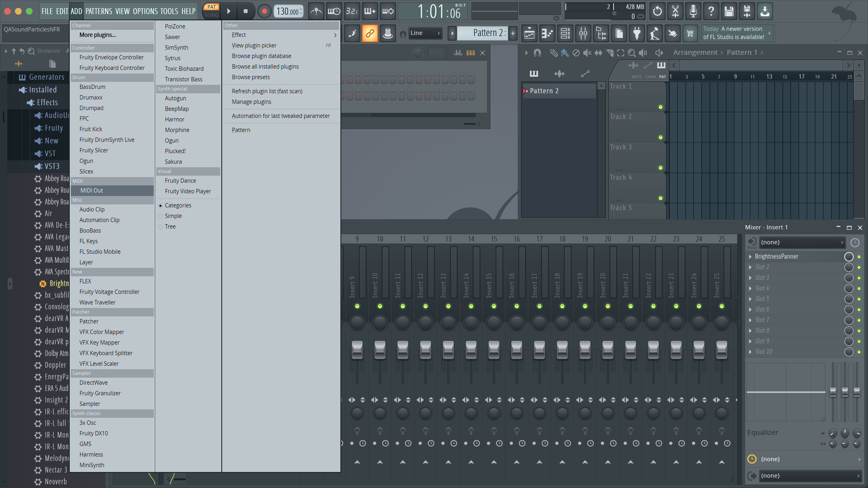Toggle loop recording icon
Image resolution: width=868 pixels, height=488 pixels.
(x=388, y=11)
